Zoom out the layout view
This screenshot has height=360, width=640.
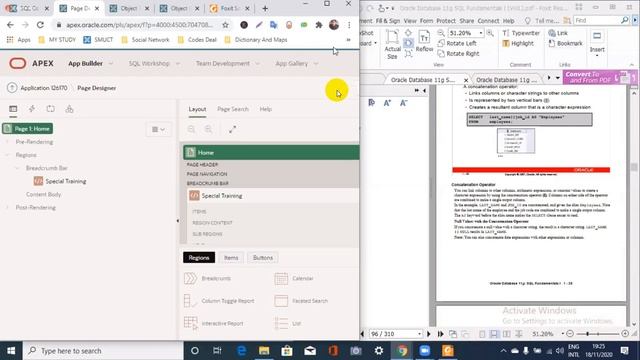click(191, 129)
